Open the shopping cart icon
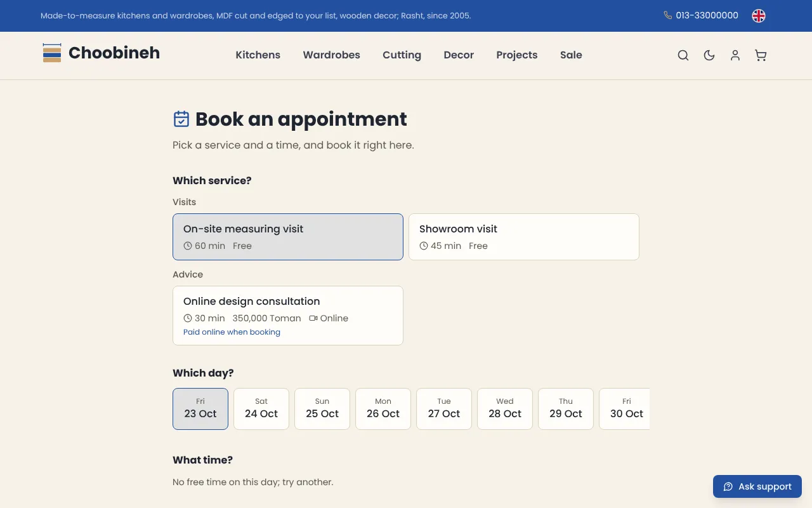 (761, 55)
